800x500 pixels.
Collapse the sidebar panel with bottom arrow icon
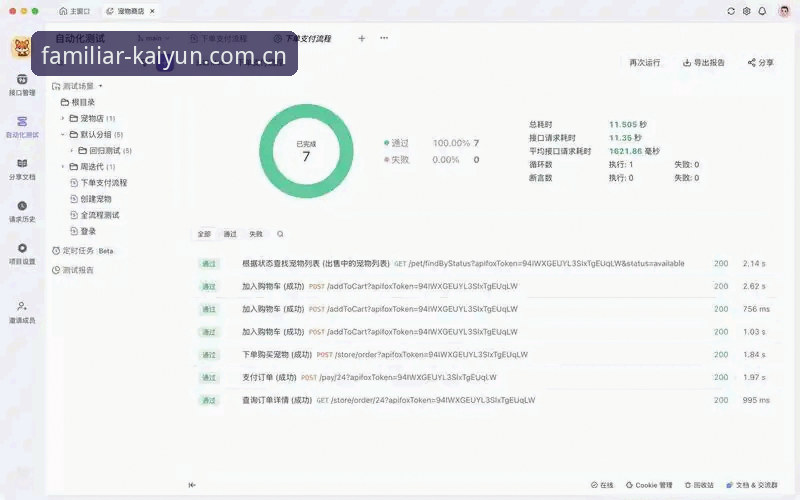(192, 485)
